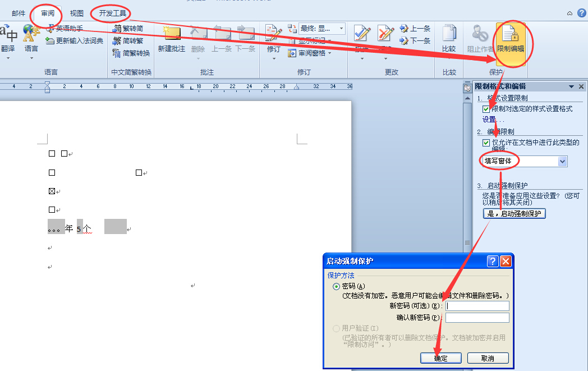Viewport: 588px width, 371px height.
Task: Click the reject change red X icon
Action: tap(385, 34)
